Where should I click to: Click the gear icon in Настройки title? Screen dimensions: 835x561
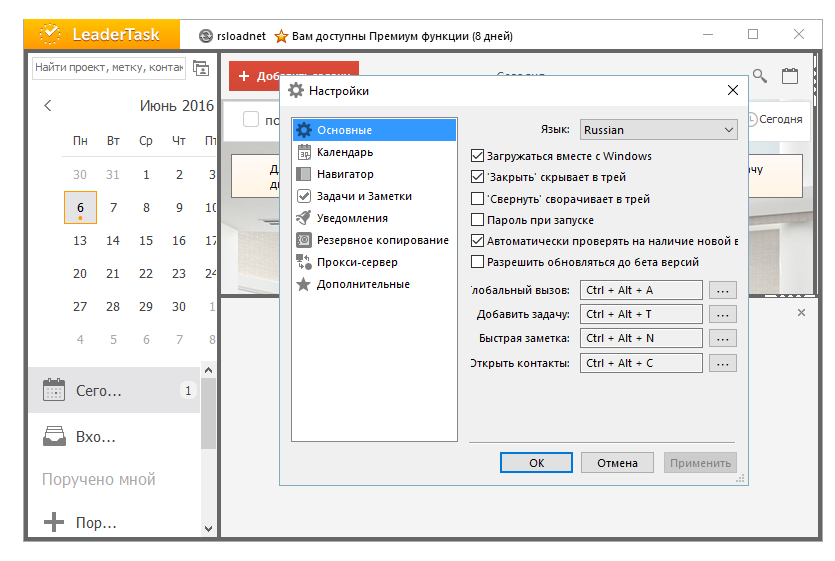[296, 91]
